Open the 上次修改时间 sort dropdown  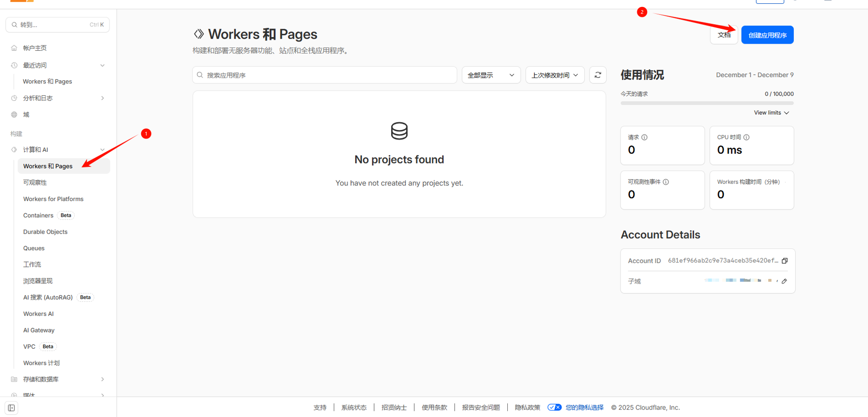point(554,75)
